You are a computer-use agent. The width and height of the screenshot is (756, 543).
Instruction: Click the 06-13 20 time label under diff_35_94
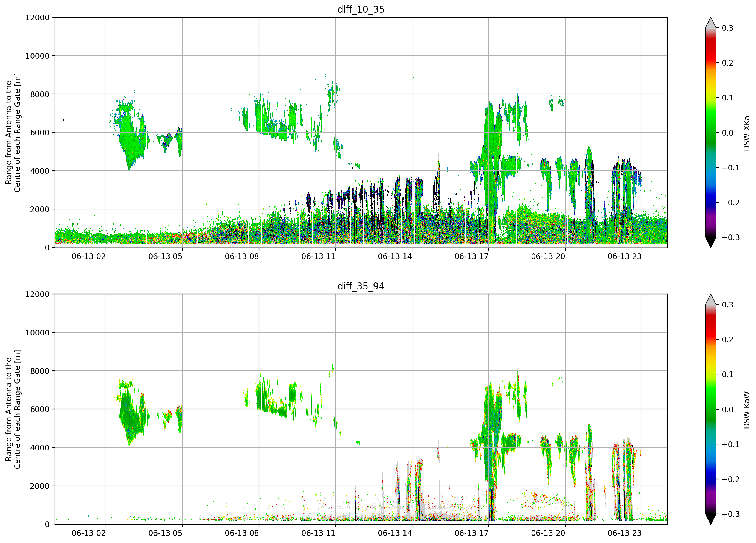[548, 533]
